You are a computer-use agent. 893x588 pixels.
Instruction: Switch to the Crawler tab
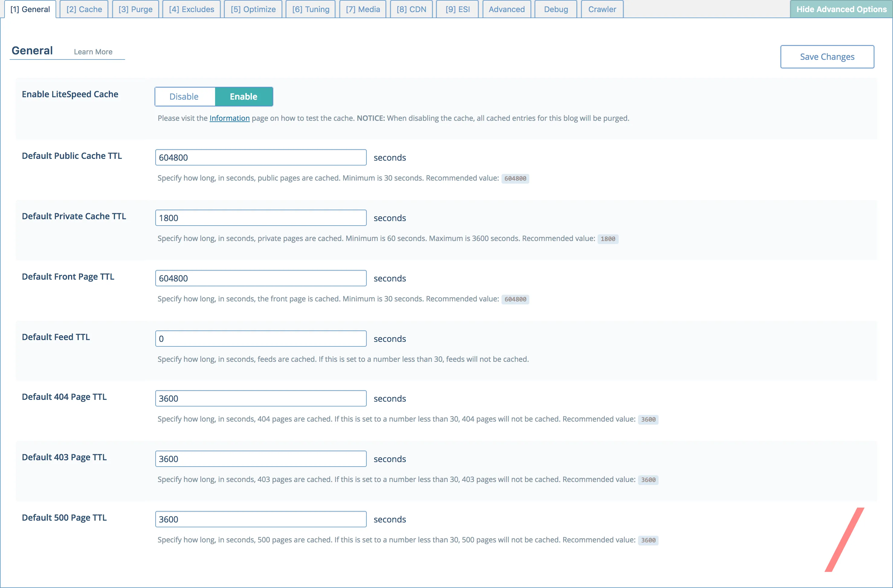tap(602, 9)
